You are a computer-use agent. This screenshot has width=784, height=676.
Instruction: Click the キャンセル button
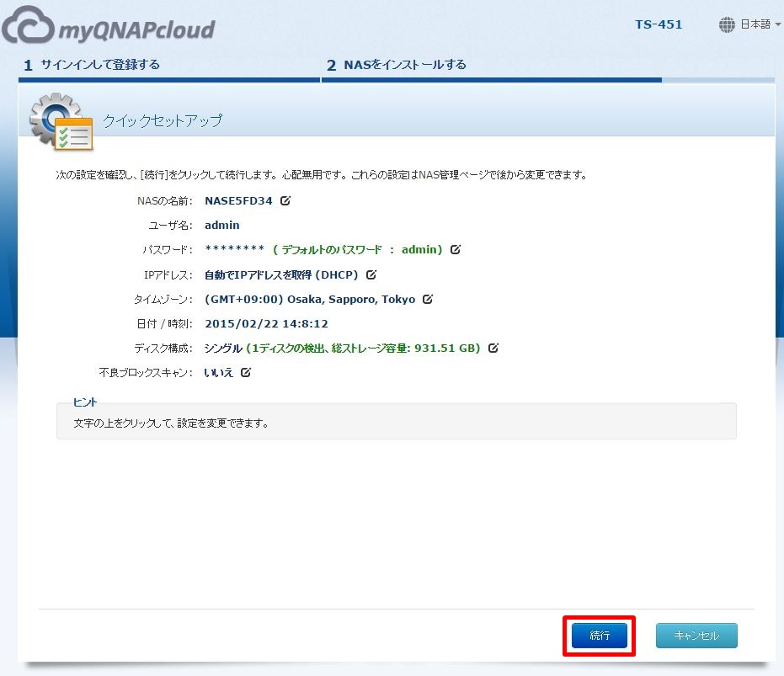[696, 636]
